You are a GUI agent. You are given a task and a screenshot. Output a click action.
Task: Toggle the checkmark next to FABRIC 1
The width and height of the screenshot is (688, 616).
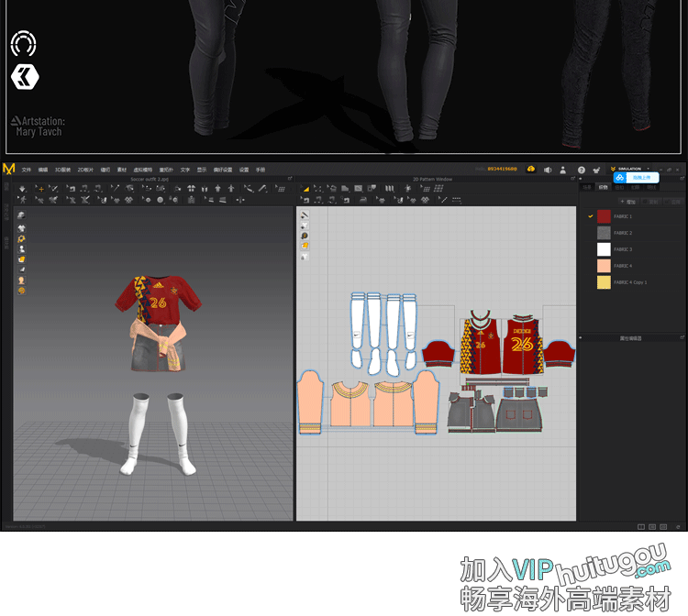(x=590, y=216)
